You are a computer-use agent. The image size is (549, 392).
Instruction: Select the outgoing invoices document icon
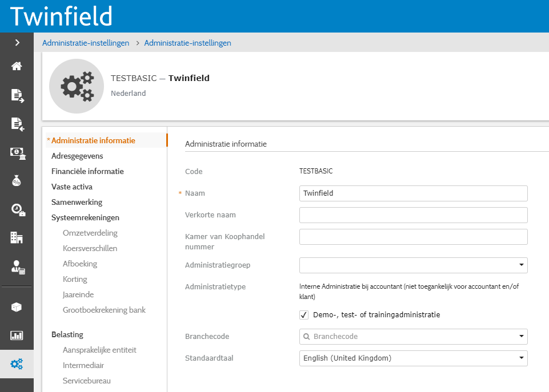click(x=17, y=96)
